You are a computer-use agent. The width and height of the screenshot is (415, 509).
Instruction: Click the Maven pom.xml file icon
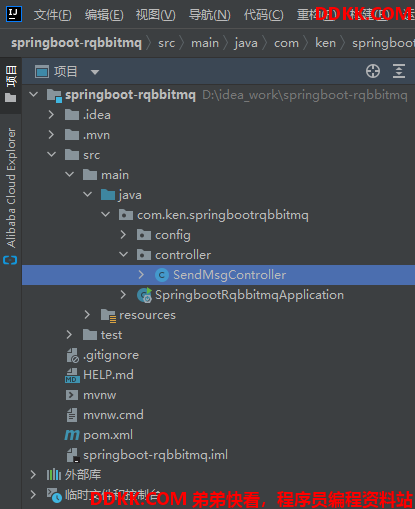pyautogui.click(x=72, y=435)
